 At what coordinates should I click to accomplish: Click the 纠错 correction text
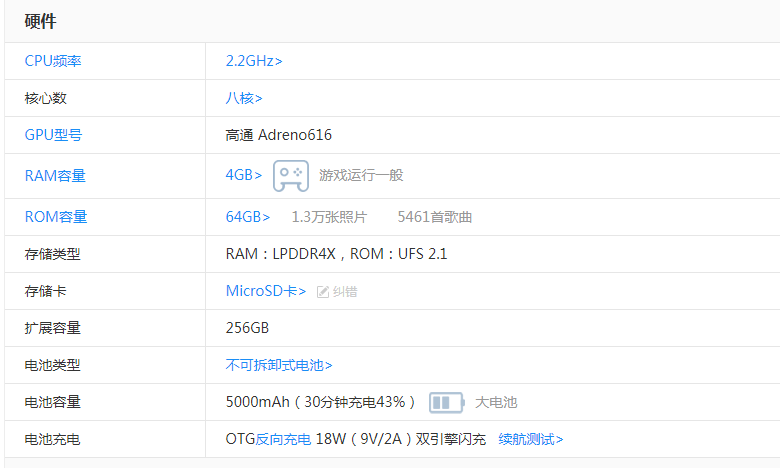click(345, 292)
